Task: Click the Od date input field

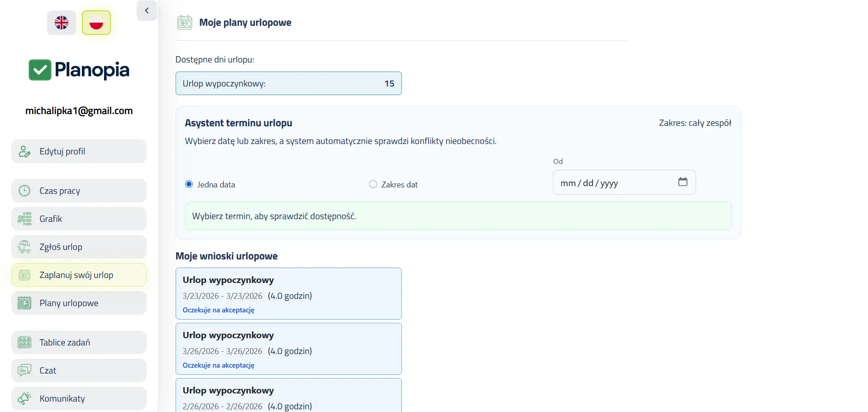Action: tap(624, 182)
